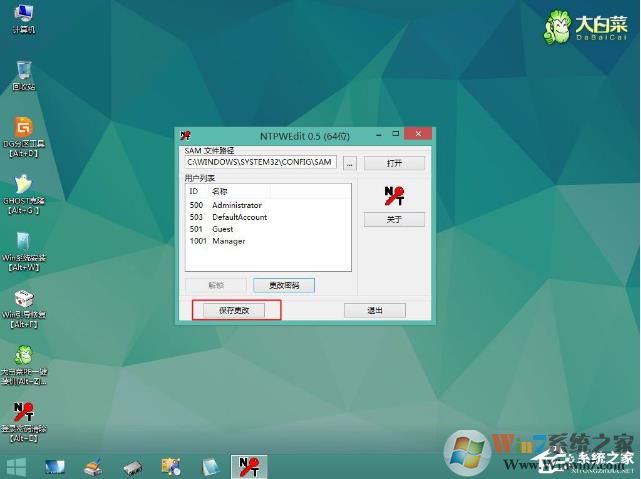Click the 关于 (About) button
The height and width of the screenshot is (479, 641).
[394, 219]
